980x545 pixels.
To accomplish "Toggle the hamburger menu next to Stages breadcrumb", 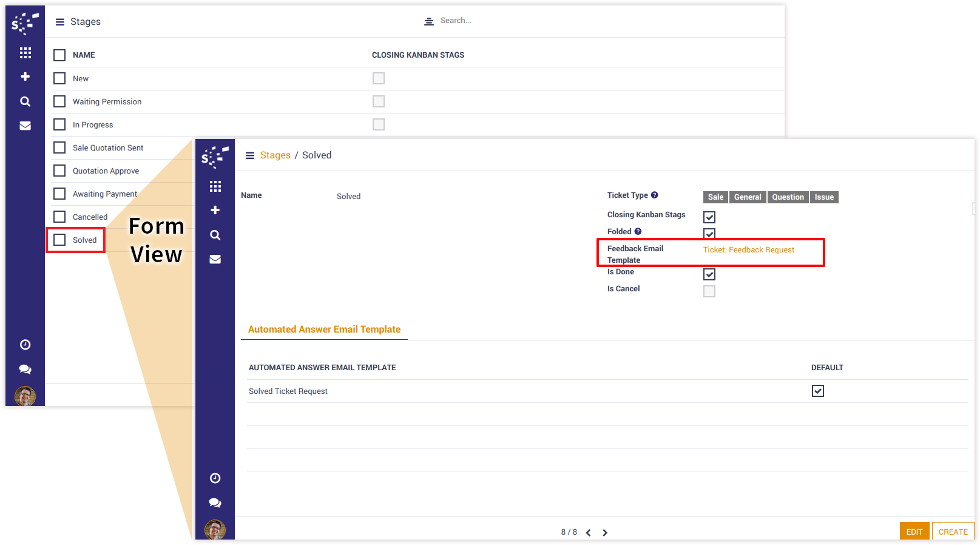I will [249, 155].
